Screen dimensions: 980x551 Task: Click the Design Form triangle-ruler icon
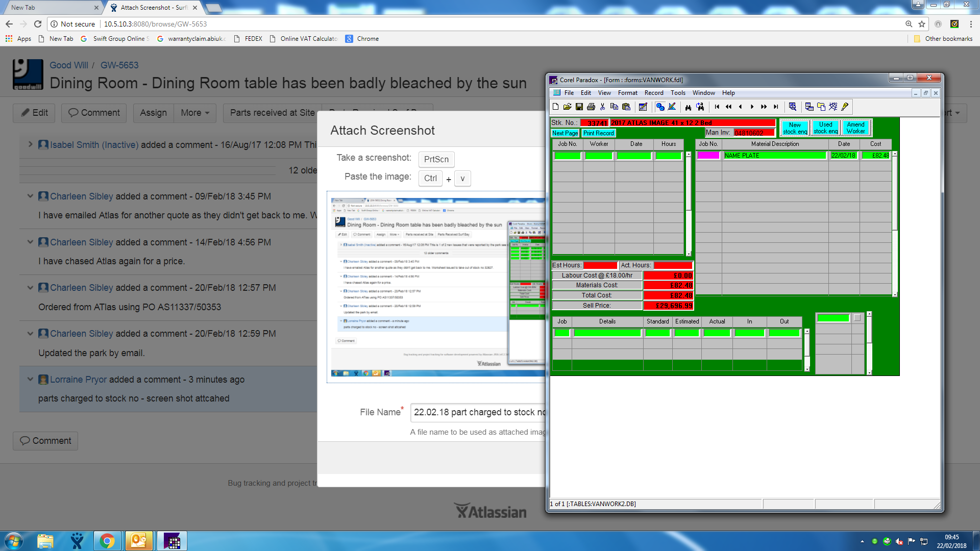[x=672, y=107]
